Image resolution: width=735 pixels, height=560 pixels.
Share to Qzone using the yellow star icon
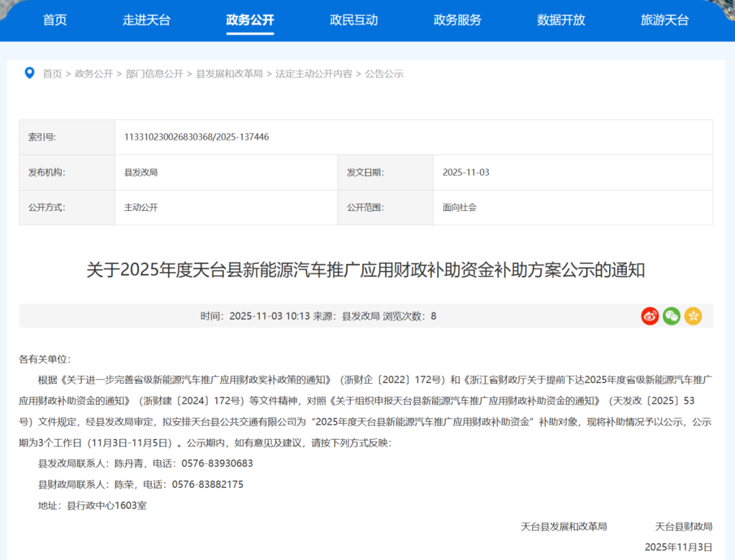coord(693,316)
